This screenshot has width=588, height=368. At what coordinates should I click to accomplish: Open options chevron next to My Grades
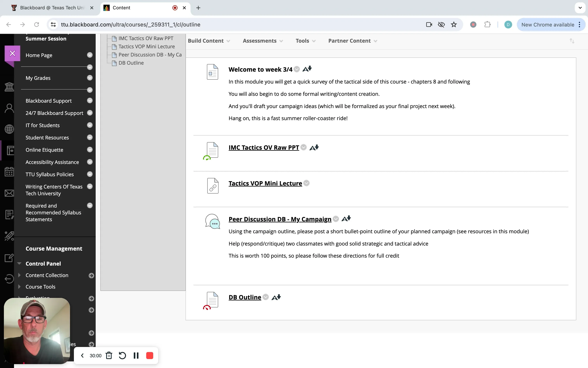click(x=90, y=78)
